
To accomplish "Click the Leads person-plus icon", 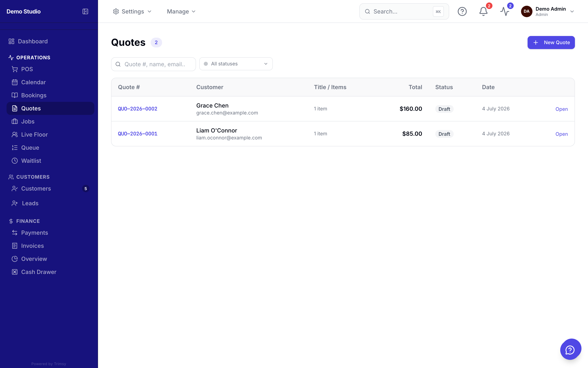I will (14, 203).
